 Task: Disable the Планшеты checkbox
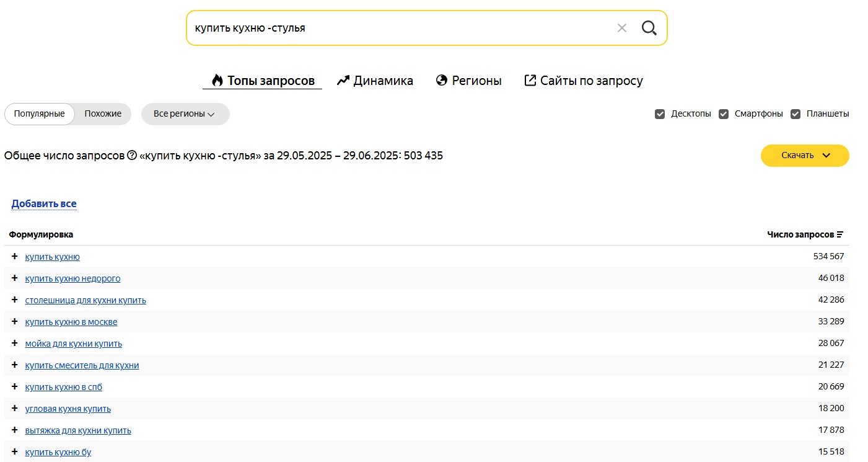coord(796,114)
